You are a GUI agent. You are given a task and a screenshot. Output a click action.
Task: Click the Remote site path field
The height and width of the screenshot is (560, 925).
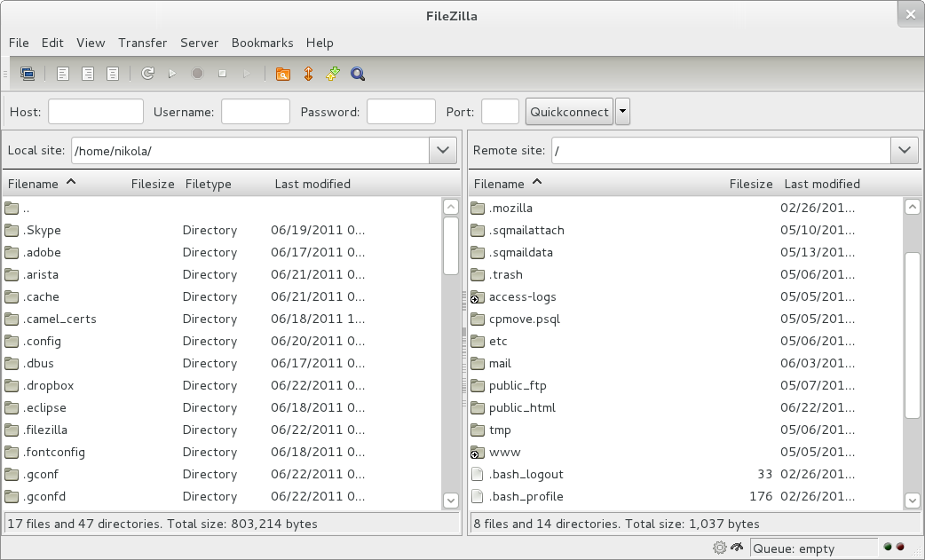click(x=721, y=150)
